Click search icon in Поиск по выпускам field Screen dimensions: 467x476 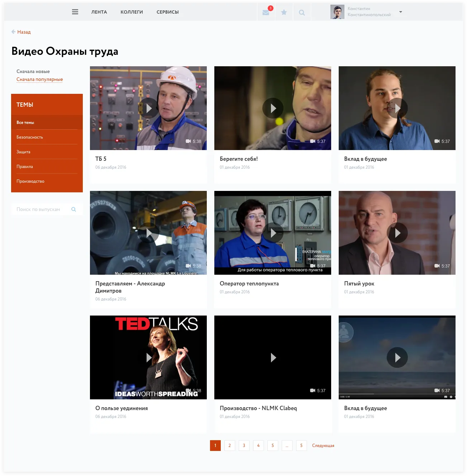73,209
